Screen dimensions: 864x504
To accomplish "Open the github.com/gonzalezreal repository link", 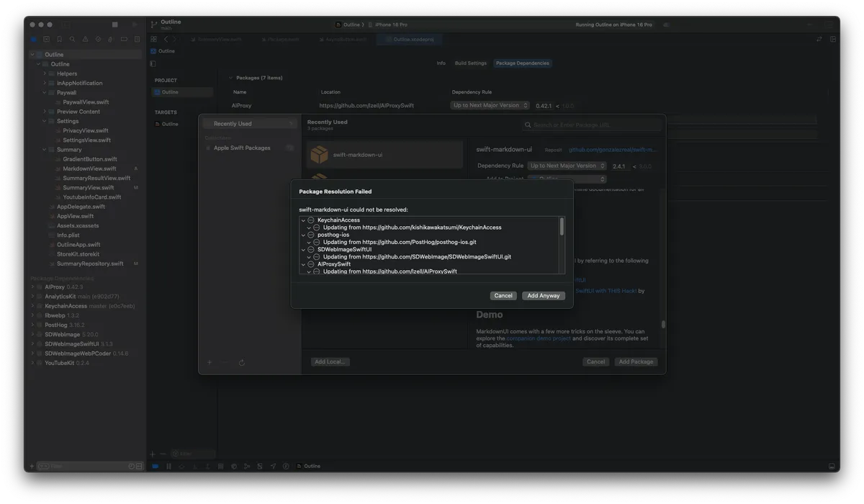I will coord(613,150).
